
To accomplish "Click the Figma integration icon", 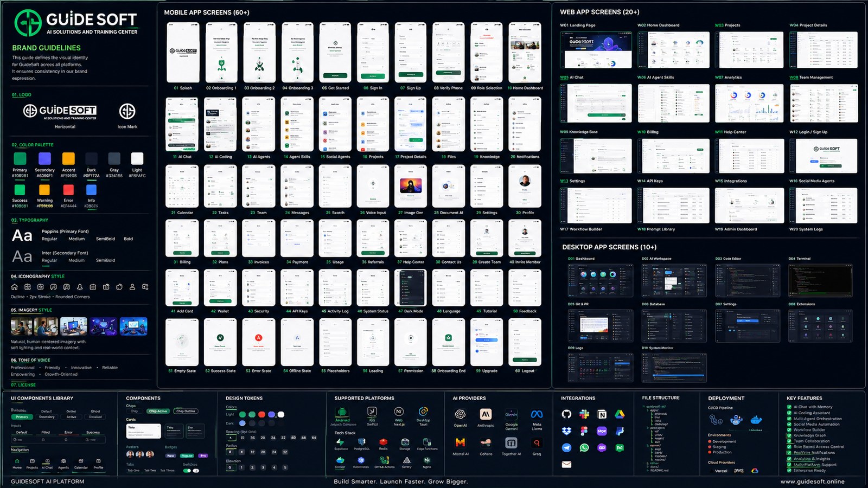I will pos(584,431).
